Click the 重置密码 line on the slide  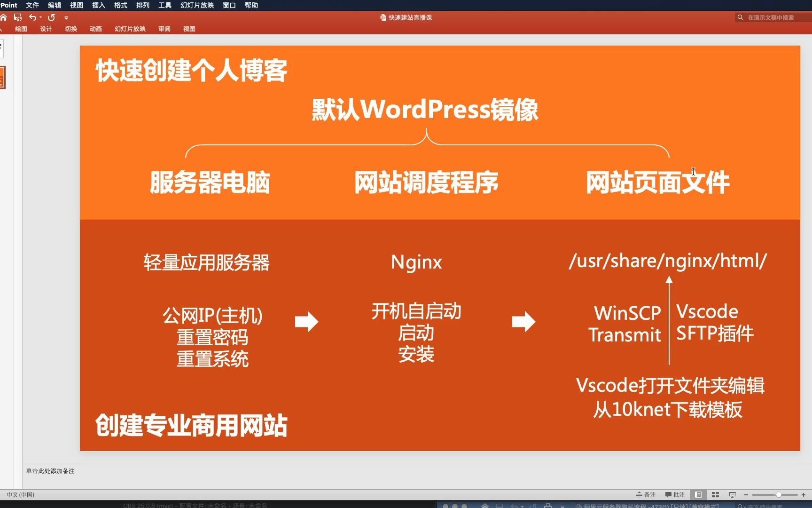click(x=212, y=337)
